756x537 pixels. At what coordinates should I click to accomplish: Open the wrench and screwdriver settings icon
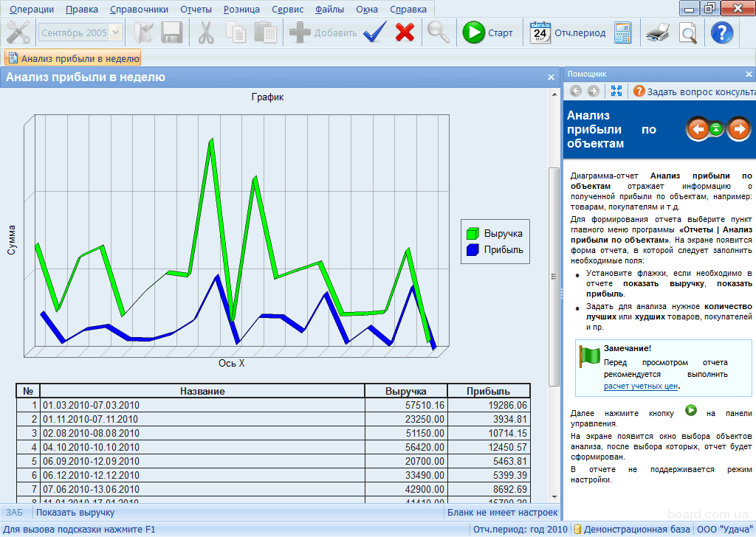(x=18, y=32)
